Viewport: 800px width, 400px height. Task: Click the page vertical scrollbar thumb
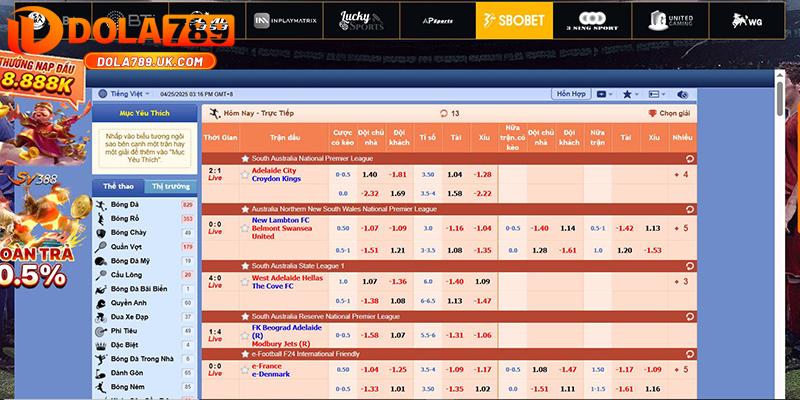pos(780,97)
